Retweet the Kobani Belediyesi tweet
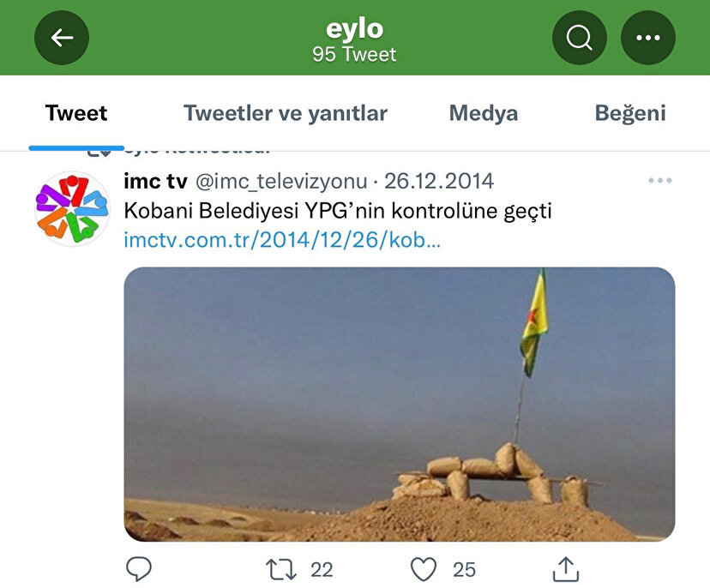 (281, 569)
